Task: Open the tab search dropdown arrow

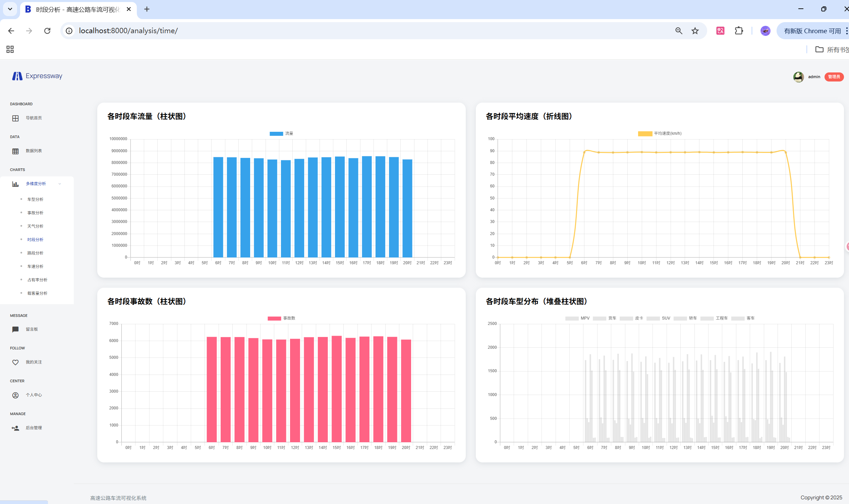Action: tap(10, 9)
